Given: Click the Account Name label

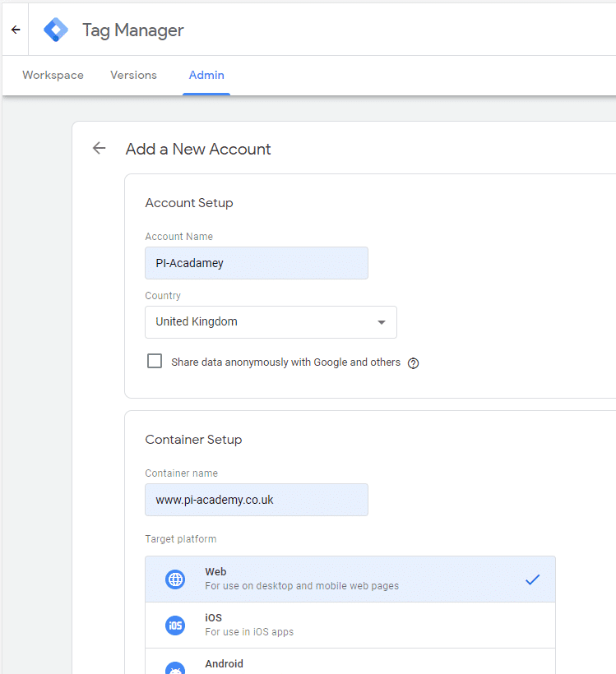Looking at the screenshot, I should 179,237.
